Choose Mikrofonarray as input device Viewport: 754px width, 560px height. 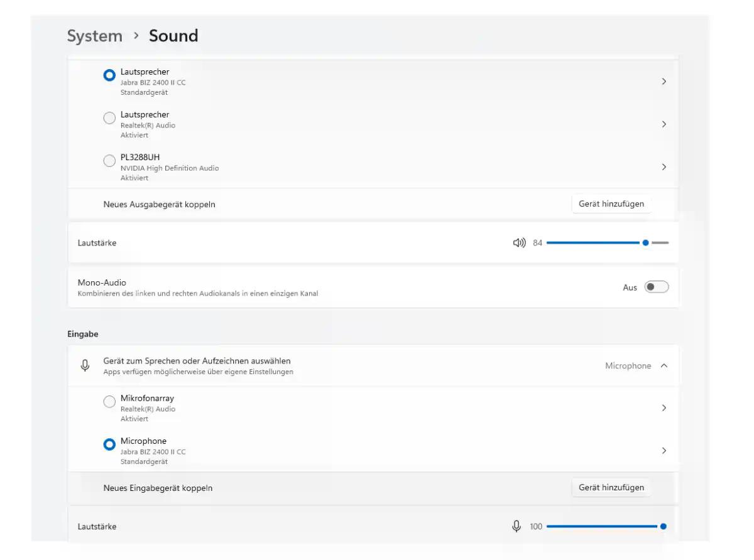point(109,401)
